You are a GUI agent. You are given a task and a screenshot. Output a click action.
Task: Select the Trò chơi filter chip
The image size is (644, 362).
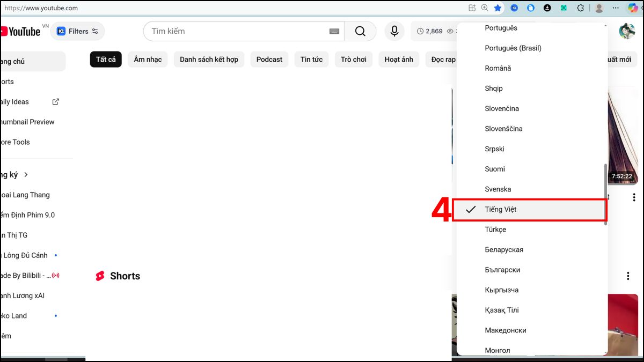click(x=354, y=60)
